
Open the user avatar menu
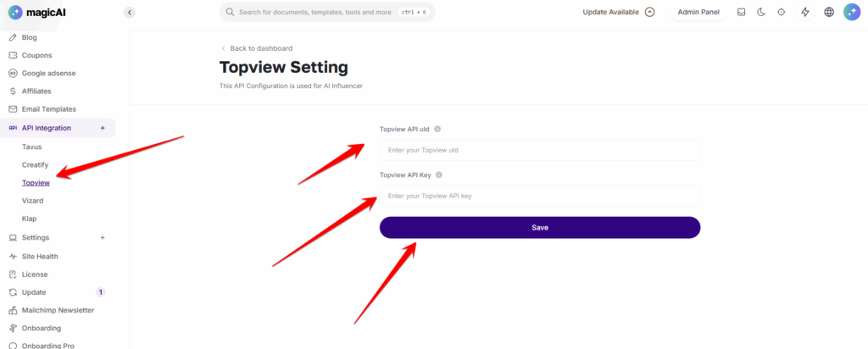coord(851,12)
